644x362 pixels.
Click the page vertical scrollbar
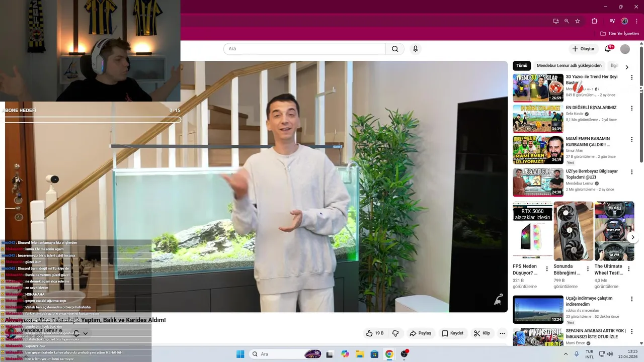coord(641,105)
